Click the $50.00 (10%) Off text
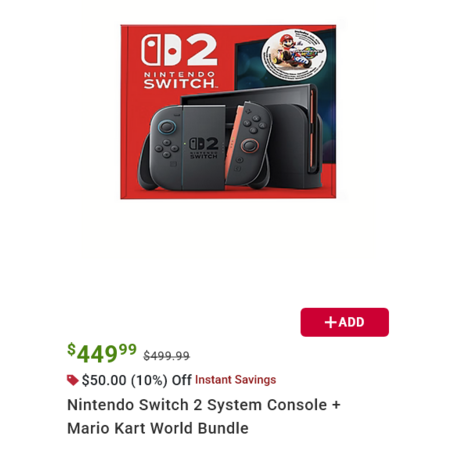The width and height of the screenshot is (450, 450). click(x=137, y=380)
